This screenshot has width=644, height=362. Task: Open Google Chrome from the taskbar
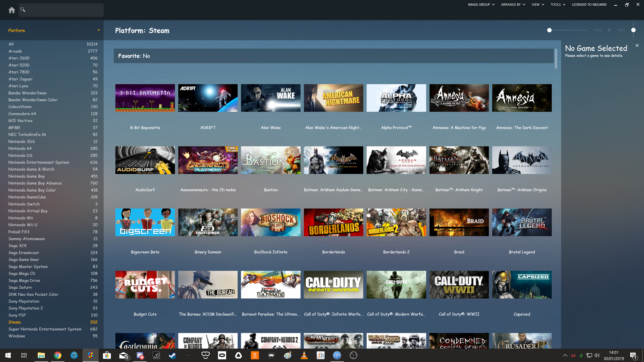(58, 355)
